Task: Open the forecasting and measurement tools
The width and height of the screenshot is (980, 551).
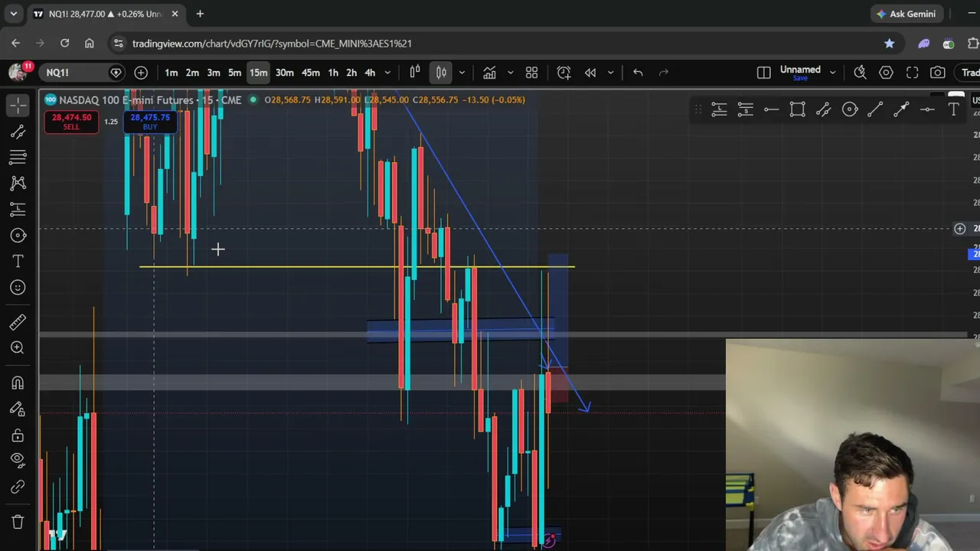Action: pos(18,210)
